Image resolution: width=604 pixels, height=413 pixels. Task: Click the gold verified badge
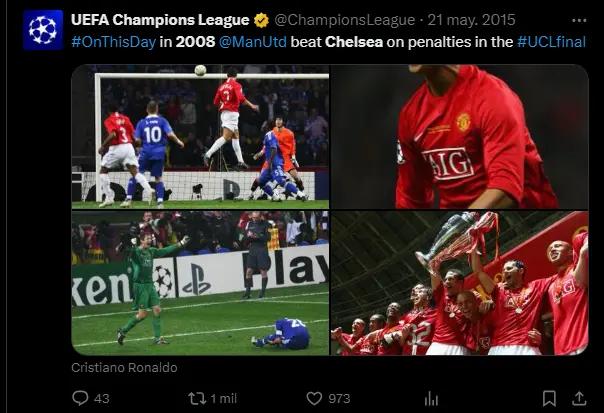(x=261, y=20)
